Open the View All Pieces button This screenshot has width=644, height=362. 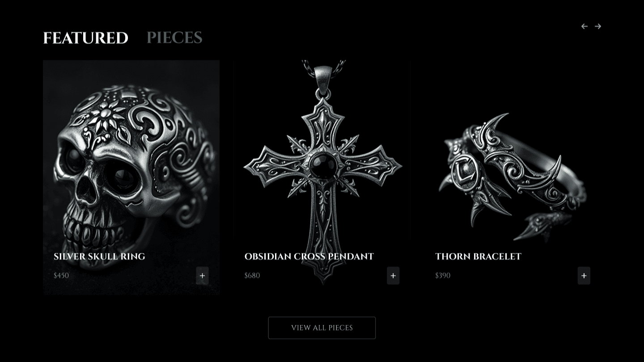coord(322,328)
